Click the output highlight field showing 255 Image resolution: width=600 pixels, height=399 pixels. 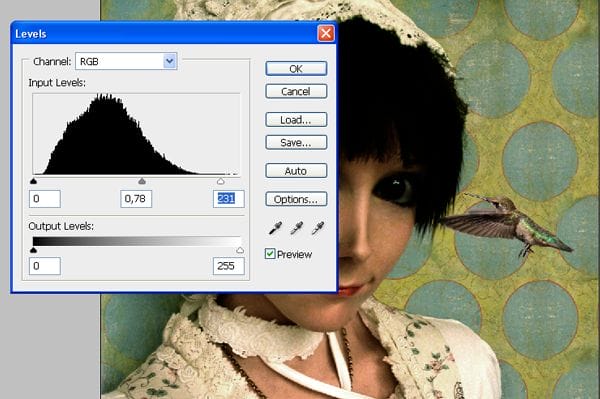[228, 266]
